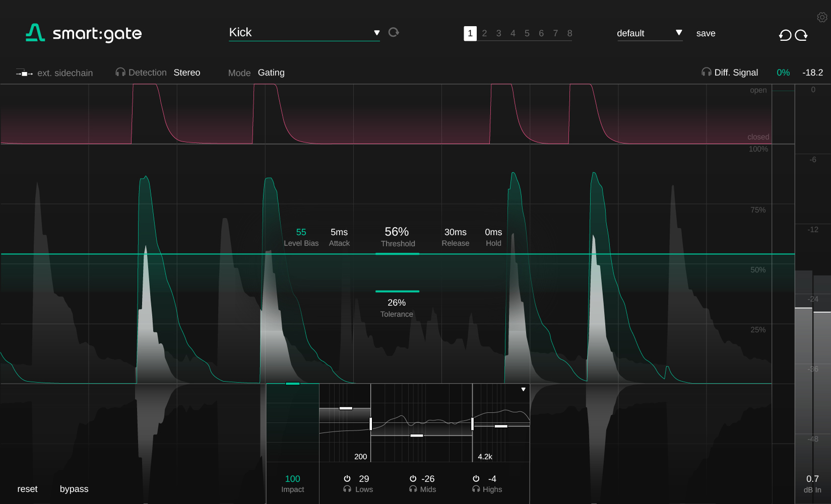Toggle the Highs band power switch
Screen dimensions: 831x504
point(475,479)
